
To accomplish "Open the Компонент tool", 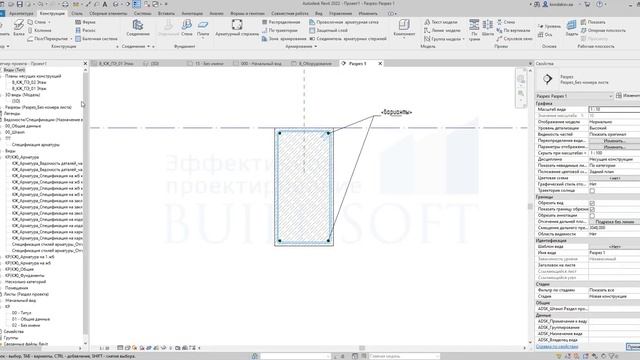I will [404, 28].
